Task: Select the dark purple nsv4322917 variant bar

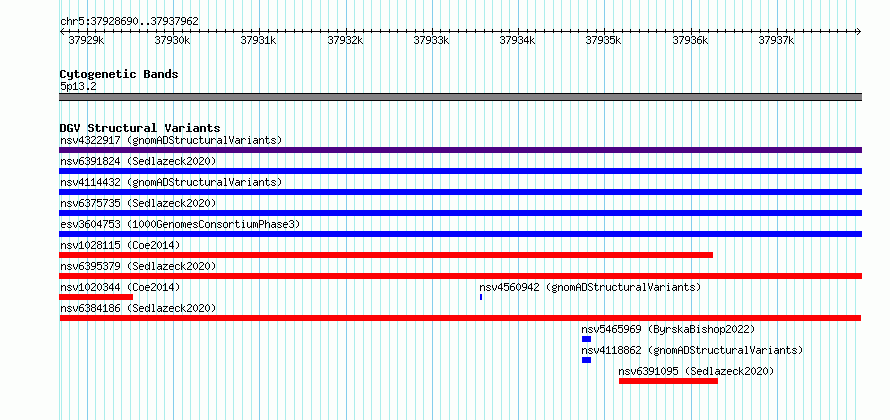Action: point(460,150)
